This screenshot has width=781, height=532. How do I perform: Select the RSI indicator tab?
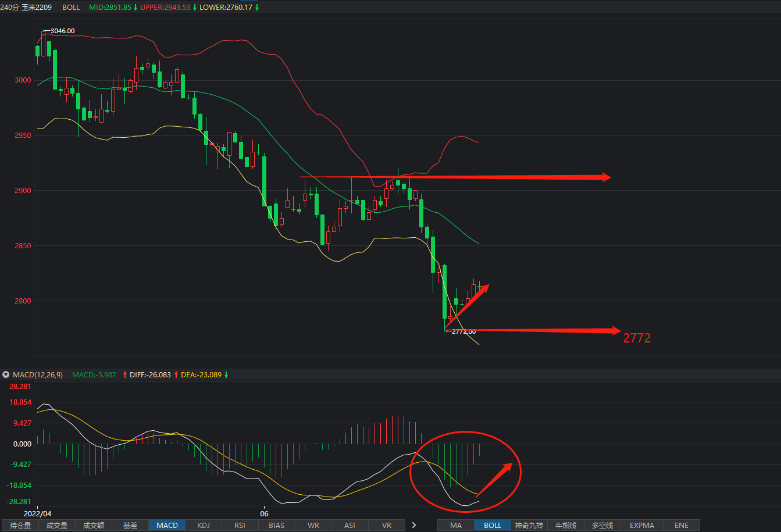pos(240,525)
